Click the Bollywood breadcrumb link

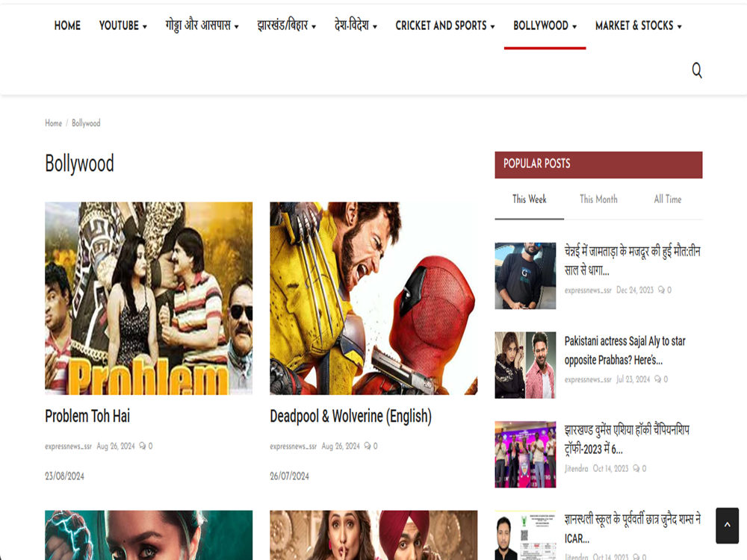[86, 123]
